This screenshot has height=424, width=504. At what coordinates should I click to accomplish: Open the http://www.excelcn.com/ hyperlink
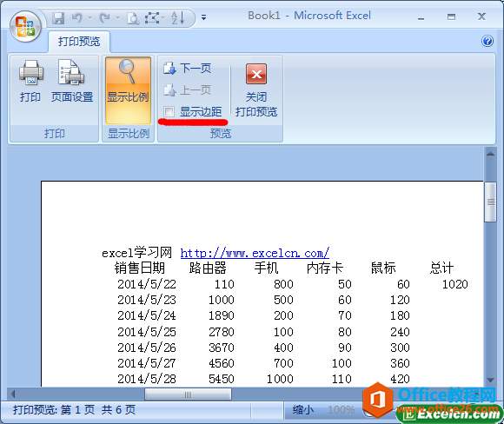[x=255, y=254]
